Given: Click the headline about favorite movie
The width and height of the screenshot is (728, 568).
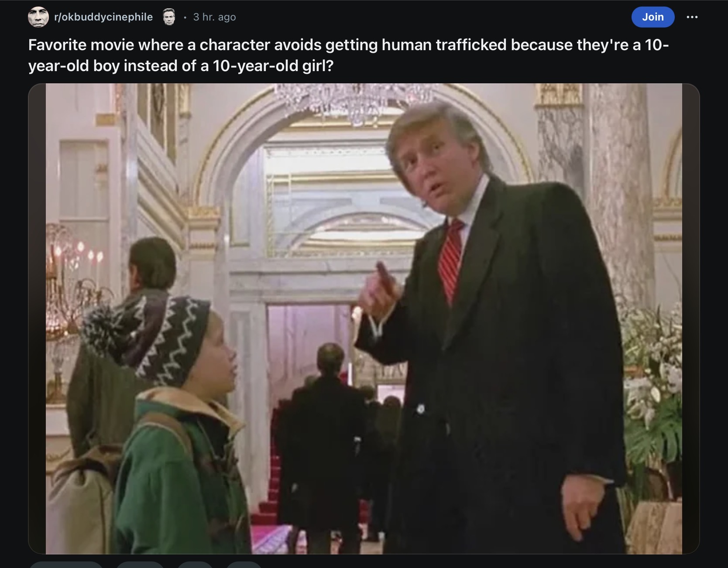Looking at the screenshot, I should [x=348, y=55].
